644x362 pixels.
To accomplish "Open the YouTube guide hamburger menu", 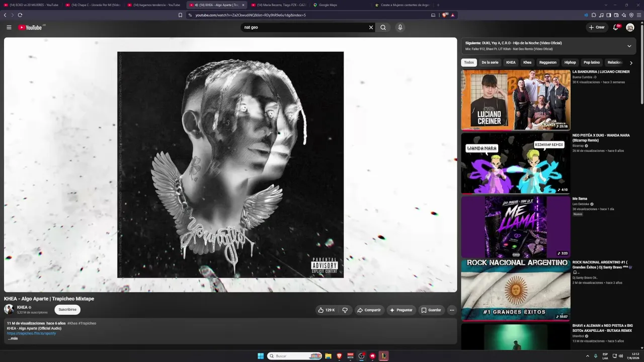I will pos(9,27).
